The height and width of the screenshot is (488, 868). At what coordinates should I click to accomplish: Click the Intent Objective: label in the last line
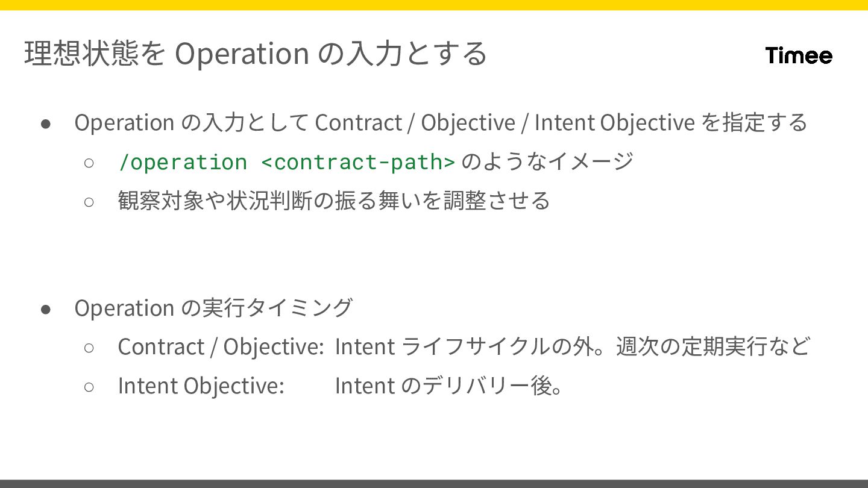(x=201, y=386)
